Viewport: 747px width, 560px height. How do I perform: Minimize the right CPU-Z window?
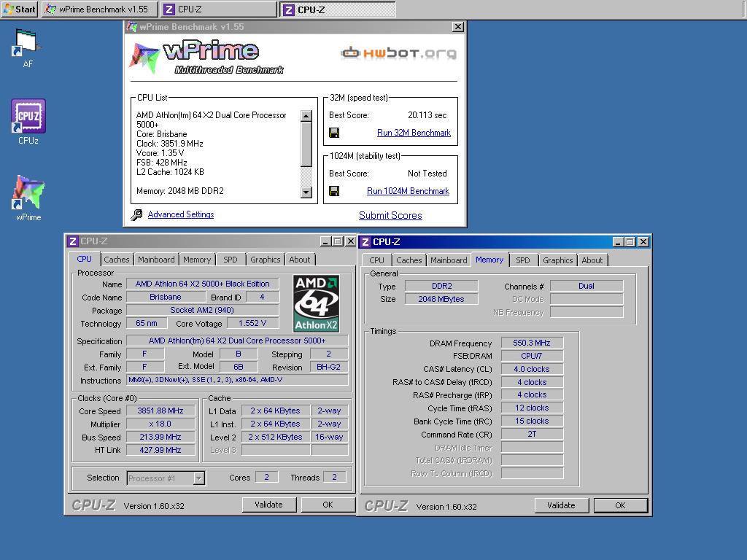[x=618, y=242]
